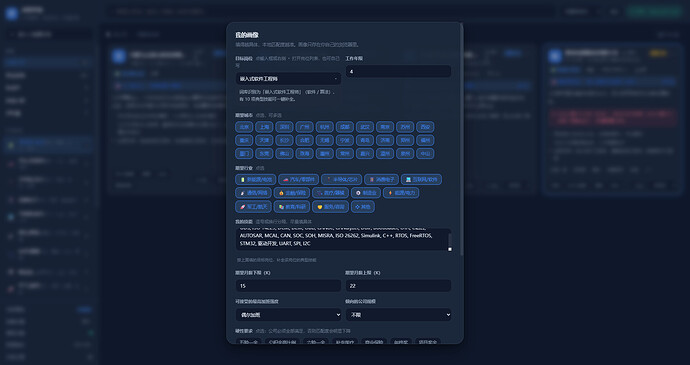690x365 pixels.
Task: Choose the 能源/电力 industry chip
Action: pyautogui.click(x=401, y=193)
